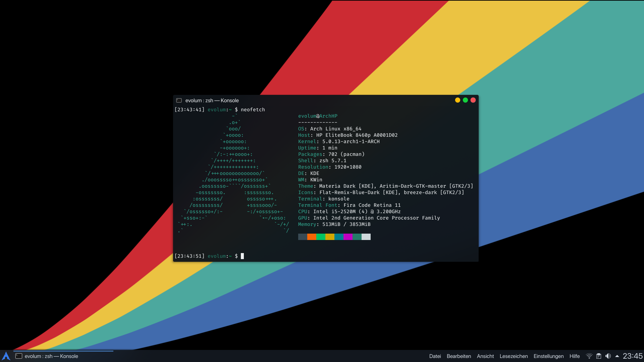Open the Lesezeichen menu
The width and height of the screenshot is (644, 362).
coord(514,356)
